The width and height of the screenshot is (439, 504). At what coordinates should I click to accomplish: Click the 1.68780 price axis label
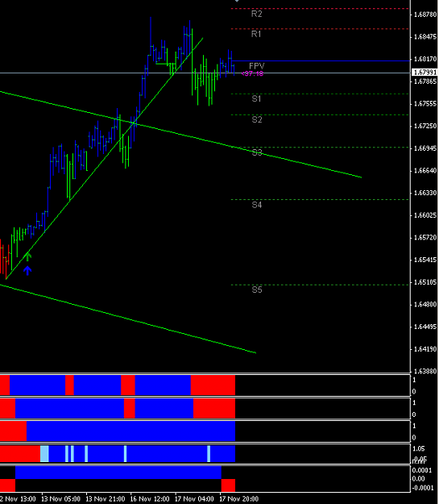point(425,15)
